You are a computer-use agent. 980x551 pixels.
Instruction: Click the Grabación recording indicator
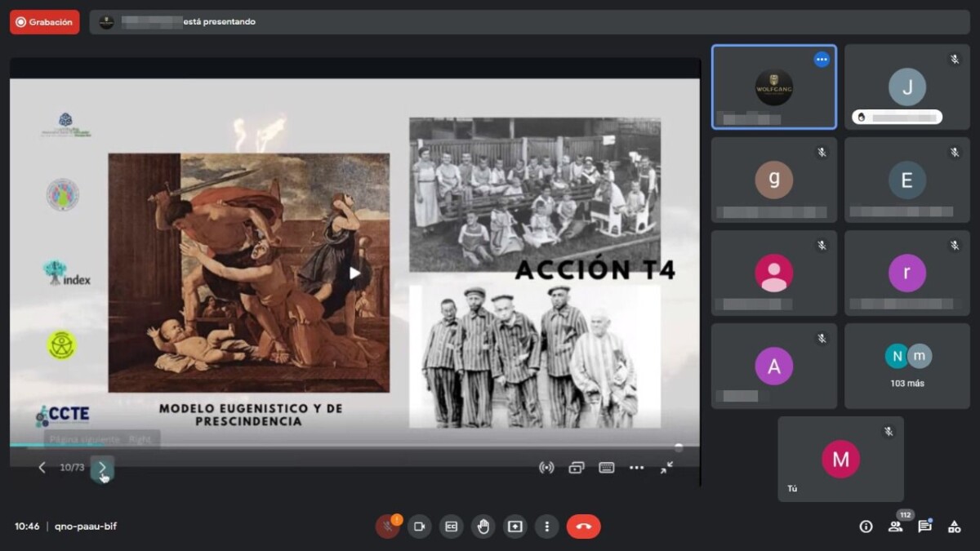45,22
